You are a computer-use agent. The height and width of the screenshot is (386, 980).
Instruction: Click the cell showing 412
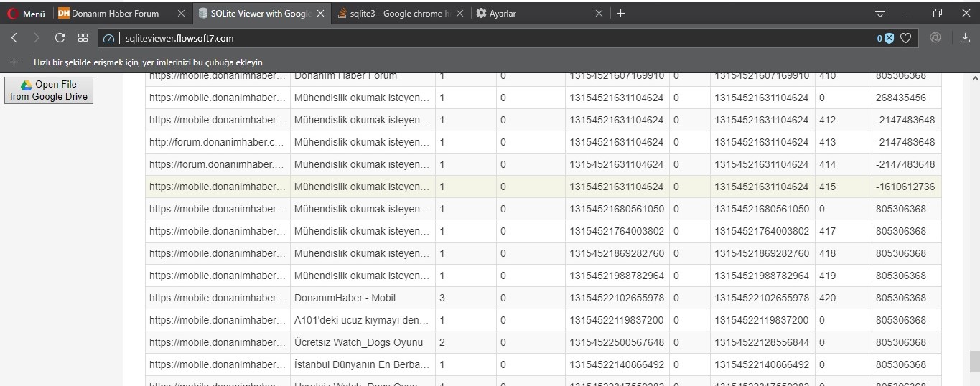(843, 120)
